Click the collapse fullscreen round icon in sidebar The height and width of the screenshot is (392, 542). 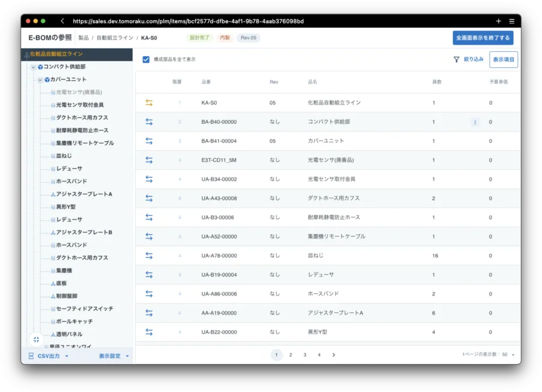[x=36, y=339]
